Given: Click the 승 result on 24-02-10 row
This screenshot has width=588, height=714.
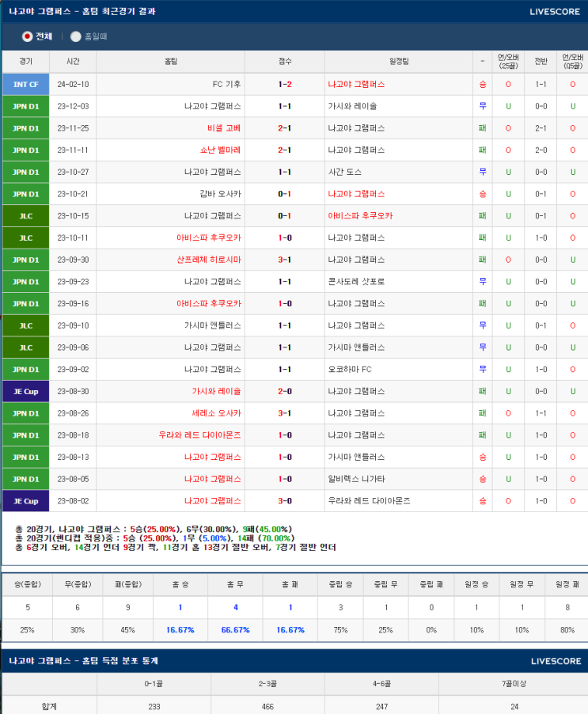Looking at the screenshot, I should pos(483,84).
